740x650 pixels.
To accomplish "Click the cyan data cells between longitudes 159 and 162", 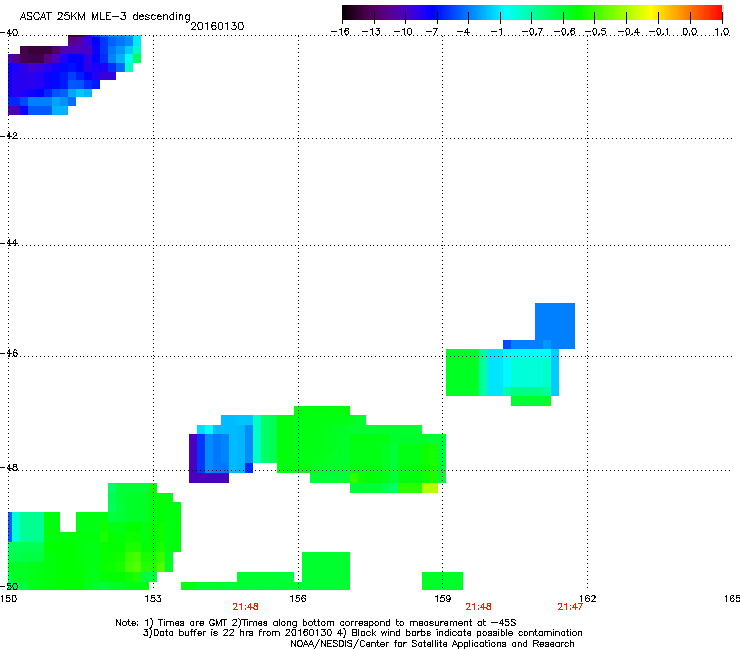I will point(519,373).
